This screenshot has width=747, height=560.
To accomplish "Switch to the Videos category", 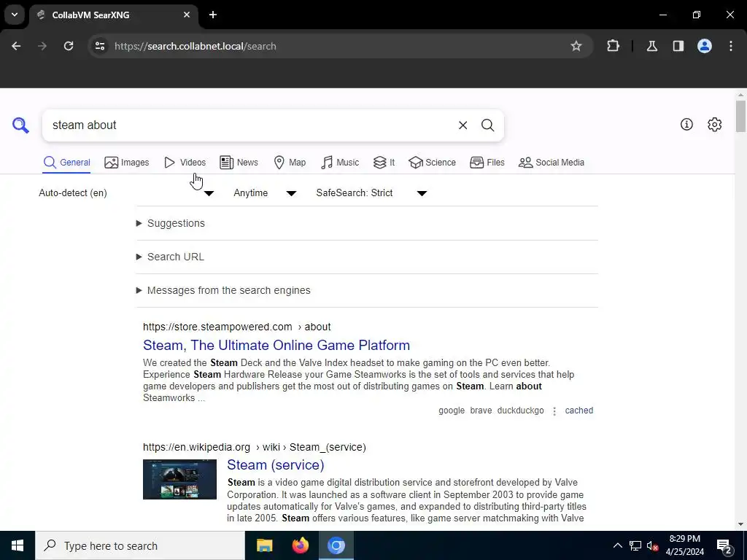I will pyautogui.click(x=185, y=163).
